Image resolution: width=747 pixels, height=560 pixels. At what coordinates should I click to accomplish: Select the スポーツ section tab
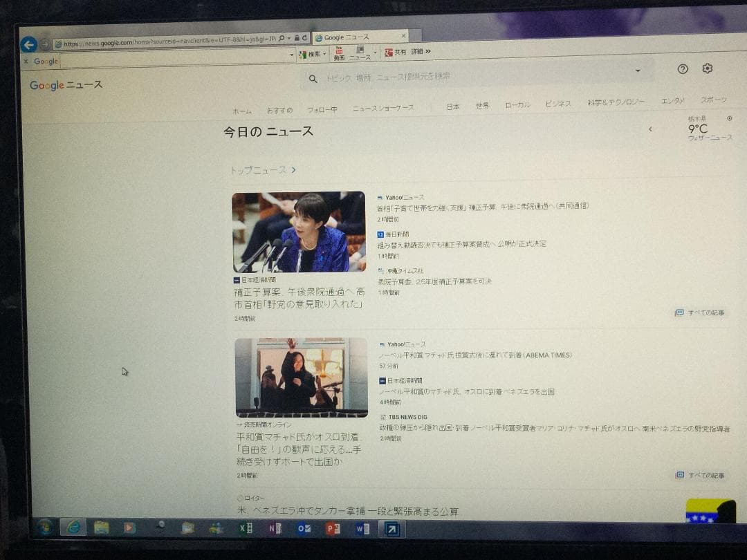(x=714, y=100)
